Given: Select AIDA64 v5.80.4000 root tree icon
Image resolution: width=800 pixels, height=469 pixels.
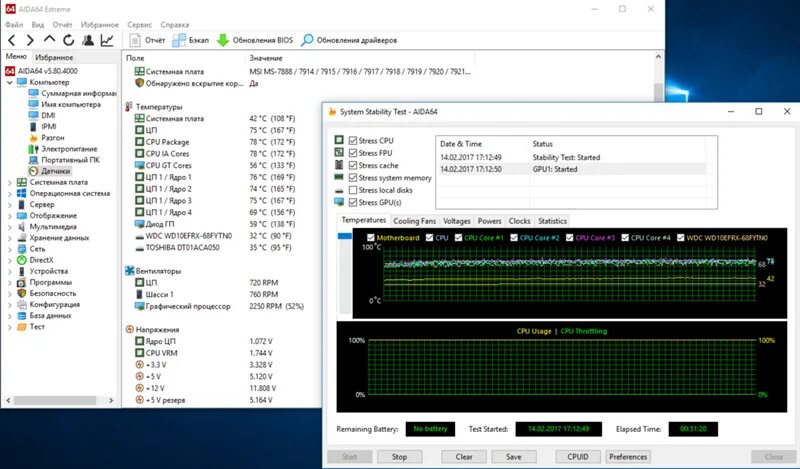Looking at the screenshot, I should click(10, 71).
